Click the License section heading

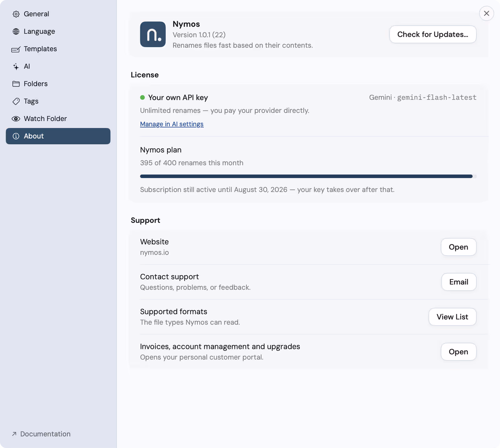click(145, 75)
